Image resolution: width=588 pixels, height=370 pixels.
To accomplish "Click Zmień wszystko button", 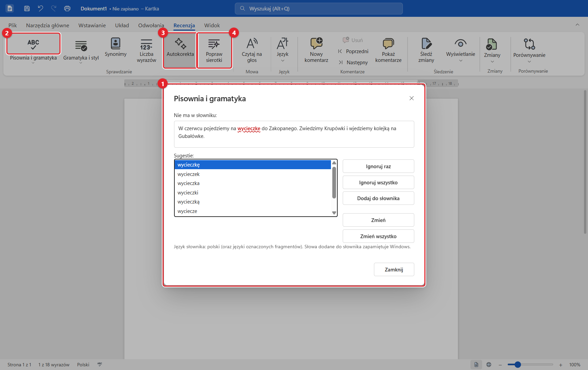I will pyautogui.click(x=378, y=236).
